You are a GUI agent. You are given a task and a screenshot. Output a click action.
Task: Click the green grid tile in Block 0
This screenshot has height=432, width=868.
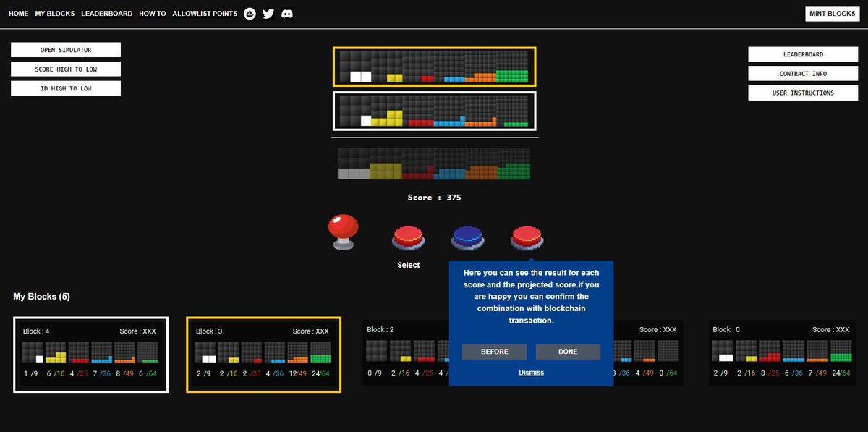click(x=840, y=351)
